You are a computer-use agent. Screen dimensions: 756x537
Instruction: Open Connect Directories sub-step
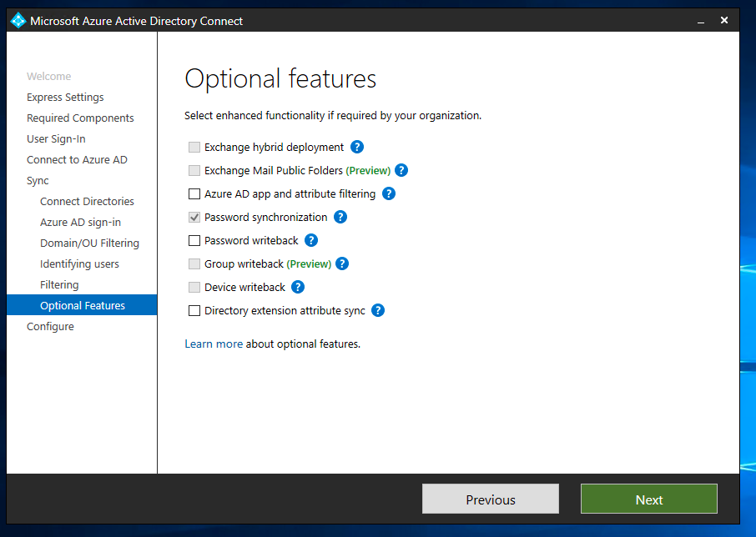click(x=87, y=201)
